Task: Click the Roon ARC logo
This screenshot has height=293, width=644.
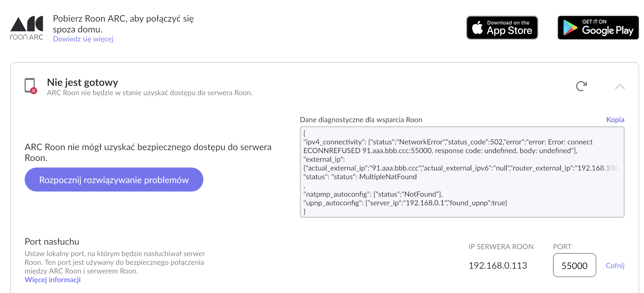Action: coord(27,28)
